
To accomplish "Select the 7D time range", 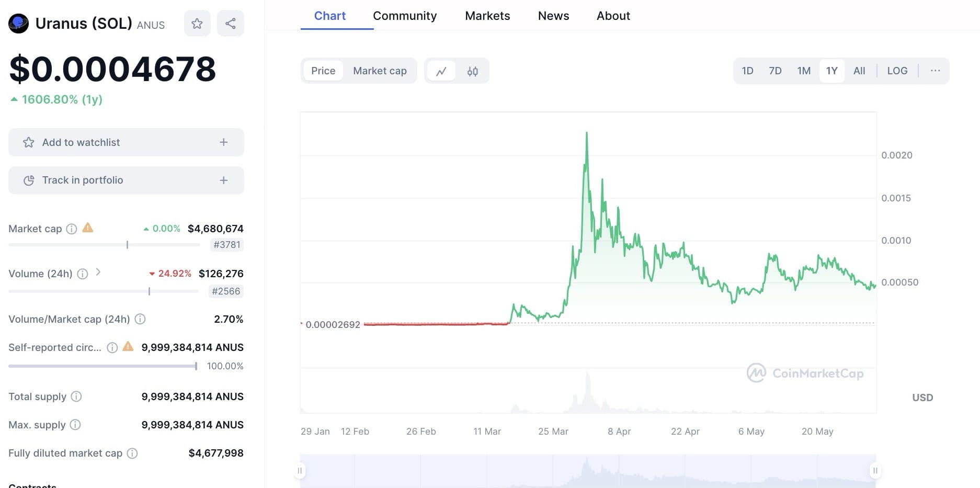I will pyautogui.click(x=775, y=71).
